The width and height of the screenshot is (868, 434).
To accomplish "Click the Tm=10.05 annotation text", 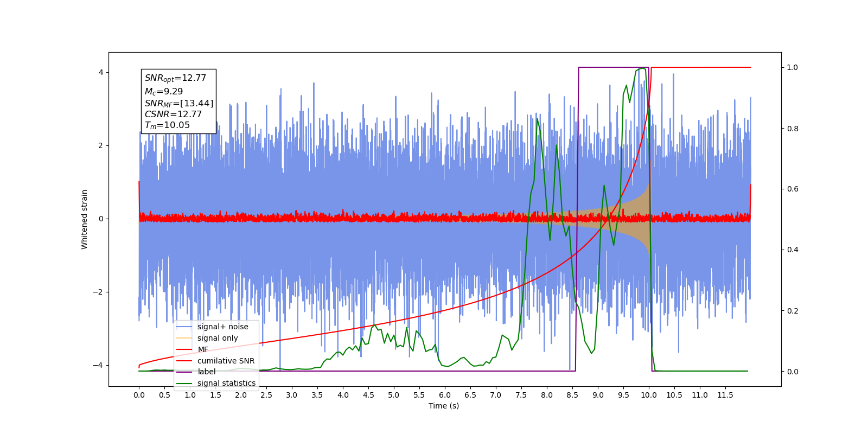I will pos(167,125).
